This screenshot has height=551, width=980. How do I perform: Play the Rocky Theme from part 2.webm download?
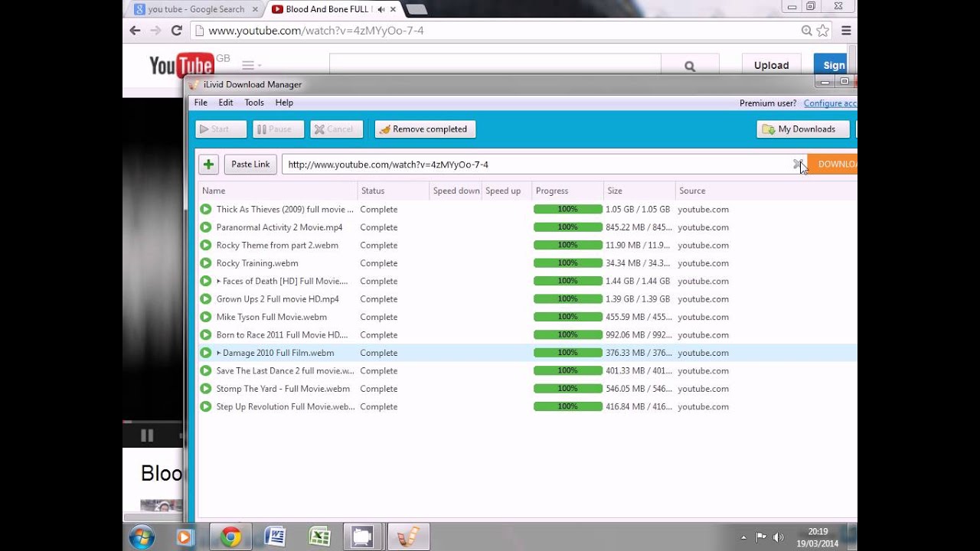[x=206, y=245]
